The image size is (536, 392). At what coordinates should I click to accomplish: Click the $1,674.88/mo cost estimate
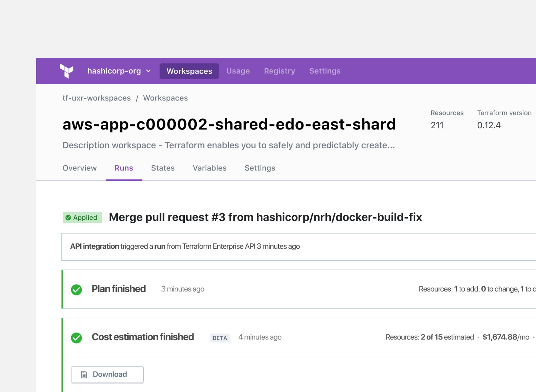coord(506,337)
